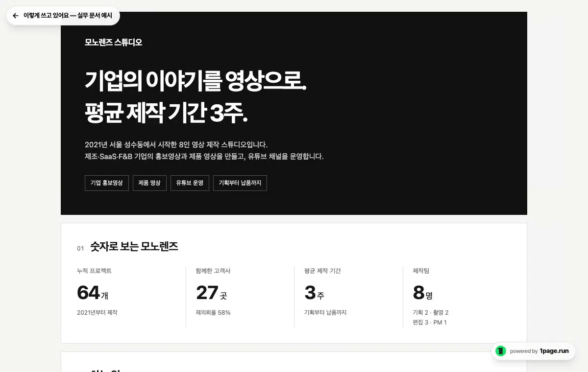Click the '27곳' statistic
This screenshot has width=588, height=372.
(x=211, y=293)
